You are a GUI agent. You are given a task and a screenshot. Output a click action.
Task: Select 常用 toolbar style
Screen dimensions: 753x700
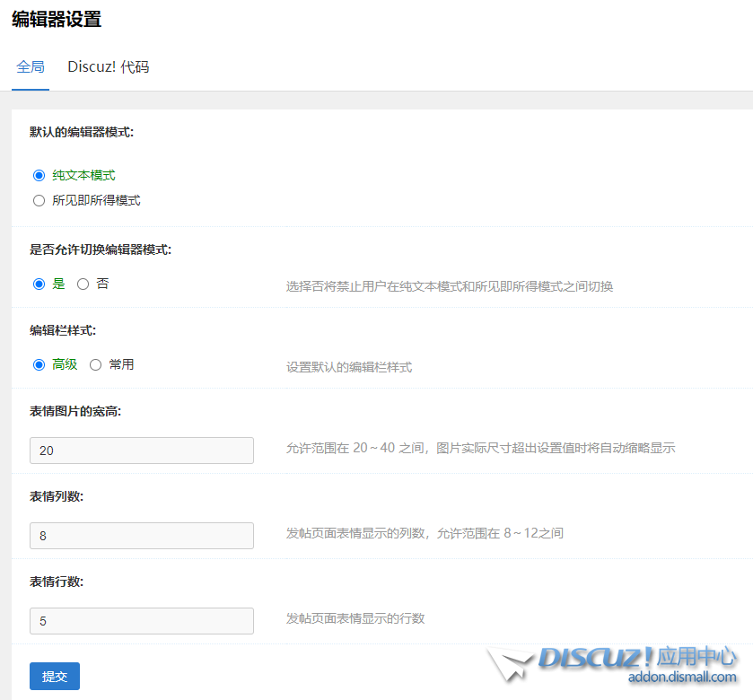(95, 364)
